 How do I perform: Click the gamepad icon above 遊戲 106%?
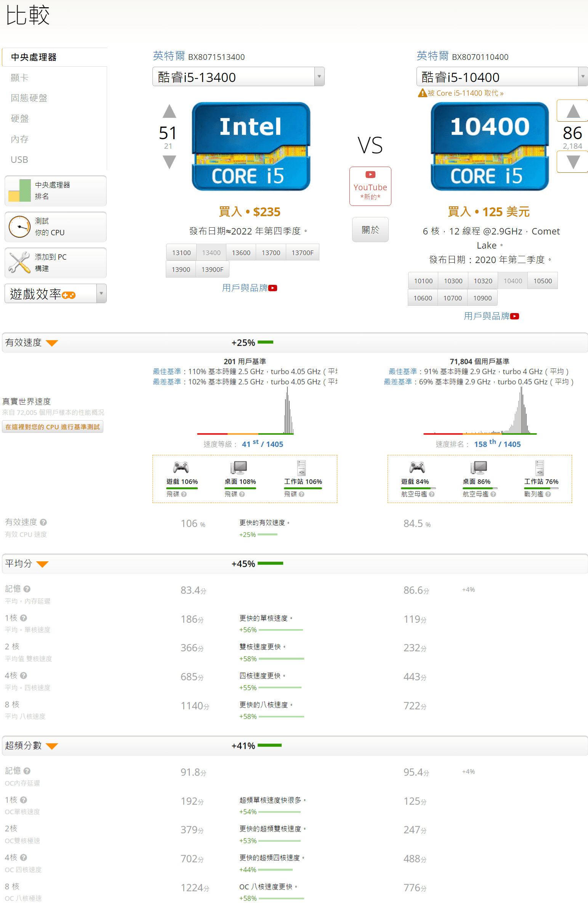181,467
